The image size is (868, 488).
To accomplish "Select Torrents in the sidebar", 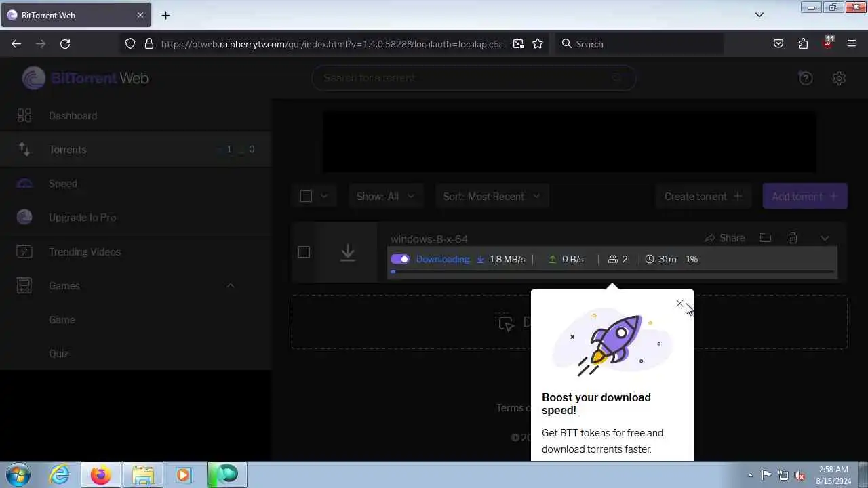I will click(136, 150).
